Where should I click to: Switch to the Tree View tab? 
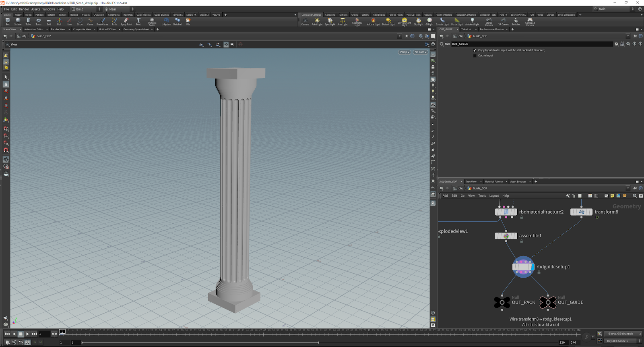pyautogui.click(x=471, y=182)
